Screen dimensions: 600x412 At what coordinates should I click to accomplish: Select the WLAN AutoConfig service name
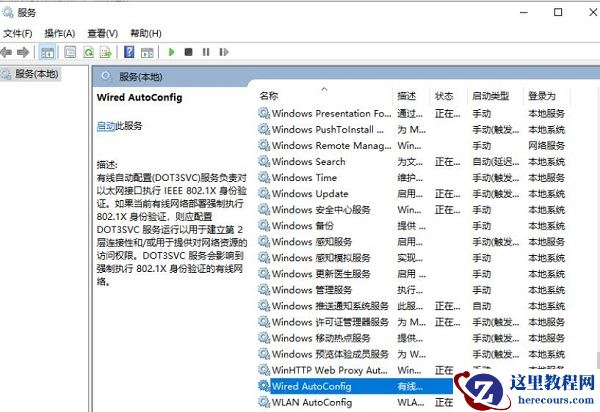point(312,403)
